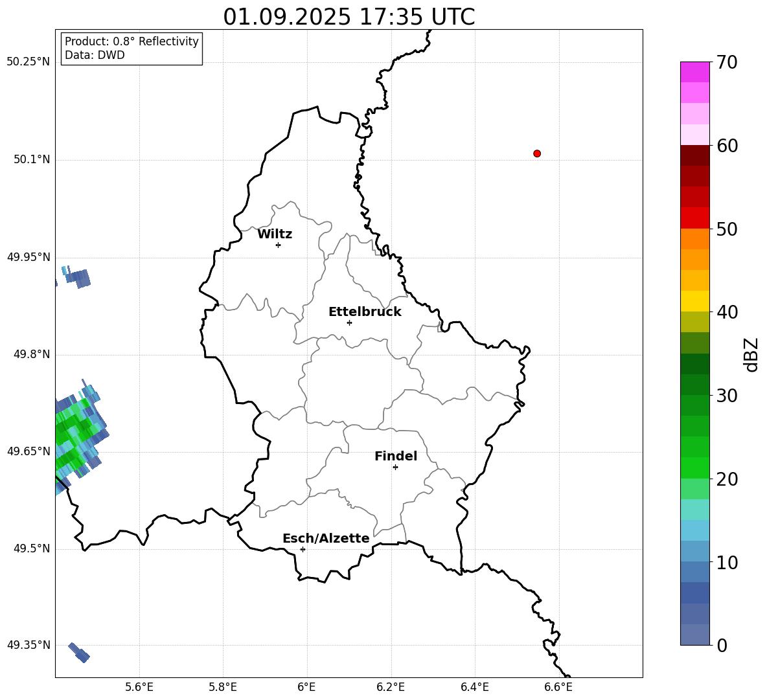The height and width of the screenshot is (700, 767).
Task: Click the 6.6°E longitude label
Action: click(x=558, y=687)
